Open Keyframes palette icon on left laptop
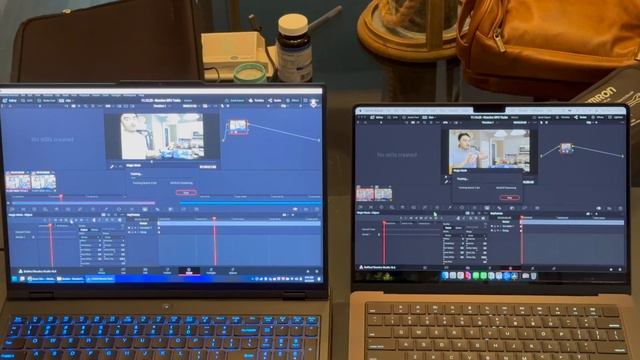The image size is (640, 360). click(295, 209)
